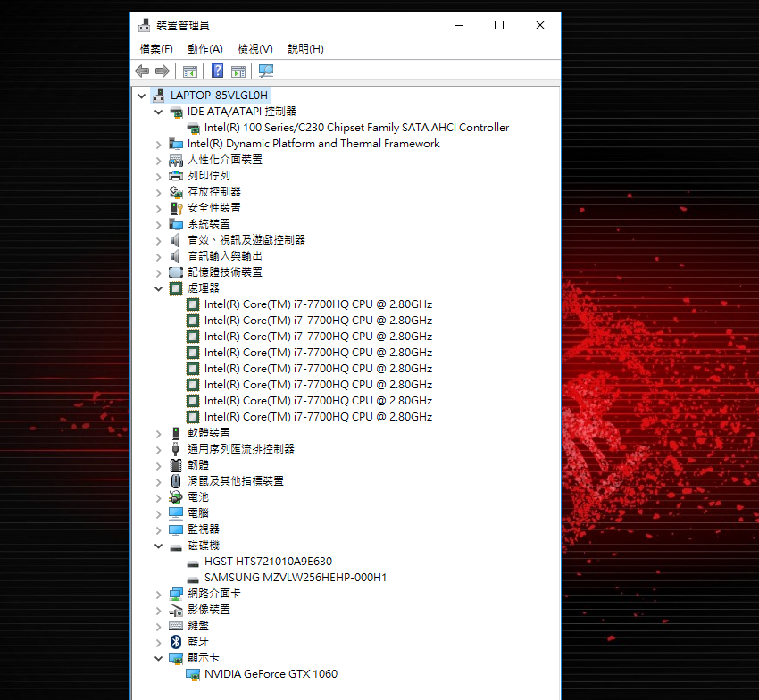Click the 通用序列匯流排控制器 USB icon
The height and width of the screenshot is (700, 759).
(x=176, y=449)
